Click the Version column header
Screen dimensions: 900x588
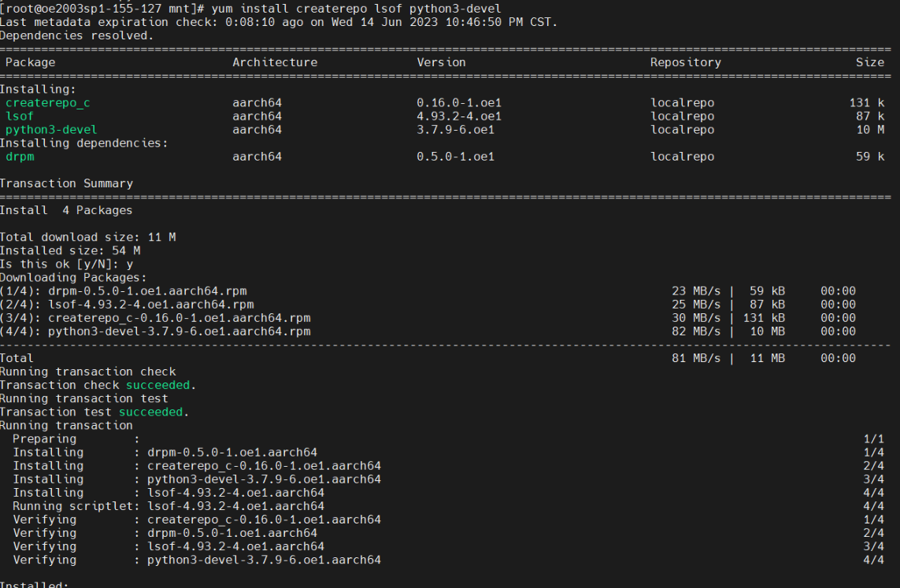pos(441,62)
